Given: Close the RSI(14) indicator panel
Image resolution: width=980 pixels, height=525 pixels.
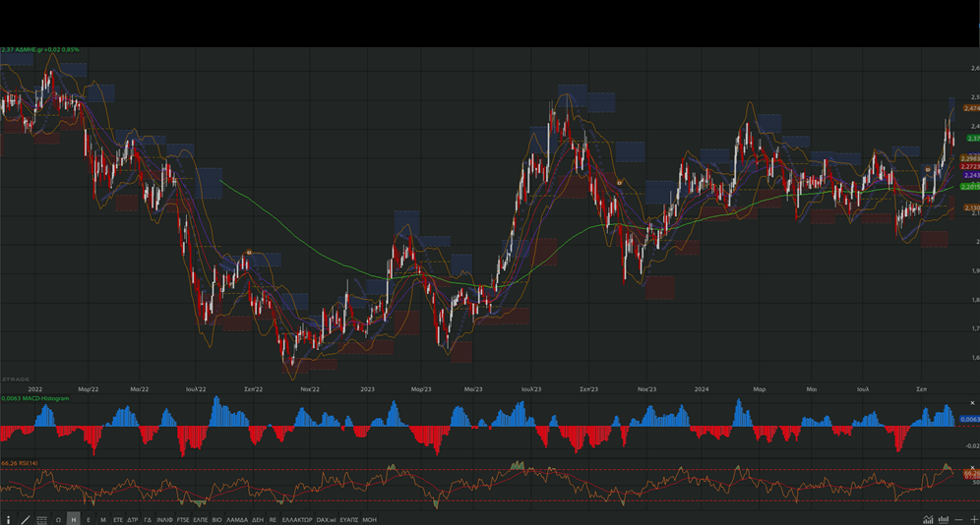Looking at the screenshot, I should pos(972,468).
